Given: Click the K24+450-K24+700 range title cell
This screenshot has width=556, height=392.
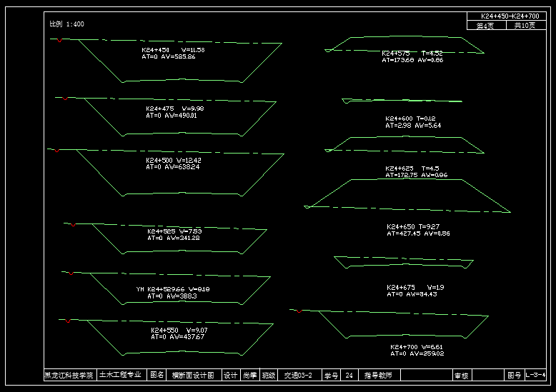Looking at the screenshot, I should click(x=509, y=16).
